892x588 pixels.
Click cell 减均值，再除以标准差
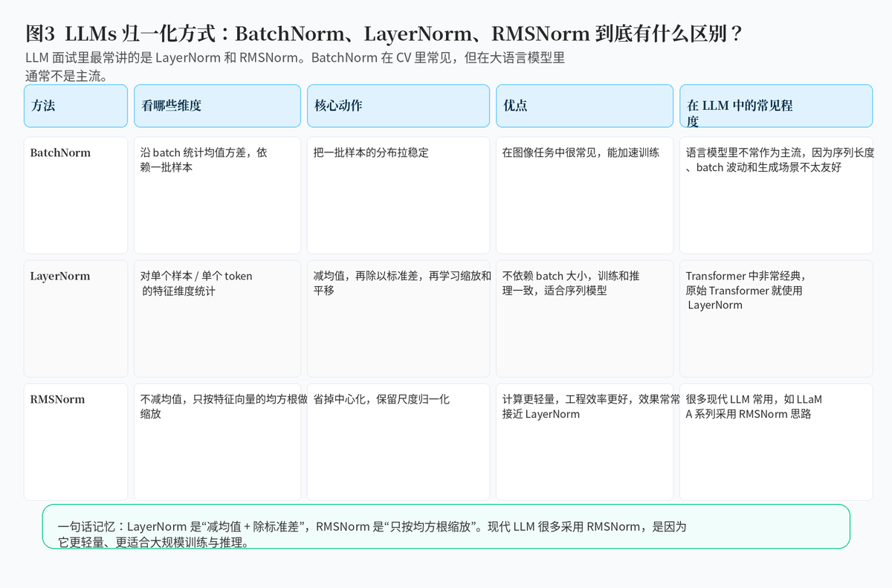coord(398,319)
